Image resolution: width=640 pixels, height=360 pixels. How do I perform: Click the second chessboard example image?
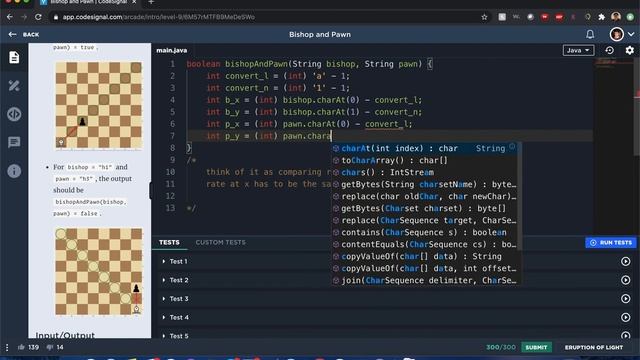coord(99,271)
